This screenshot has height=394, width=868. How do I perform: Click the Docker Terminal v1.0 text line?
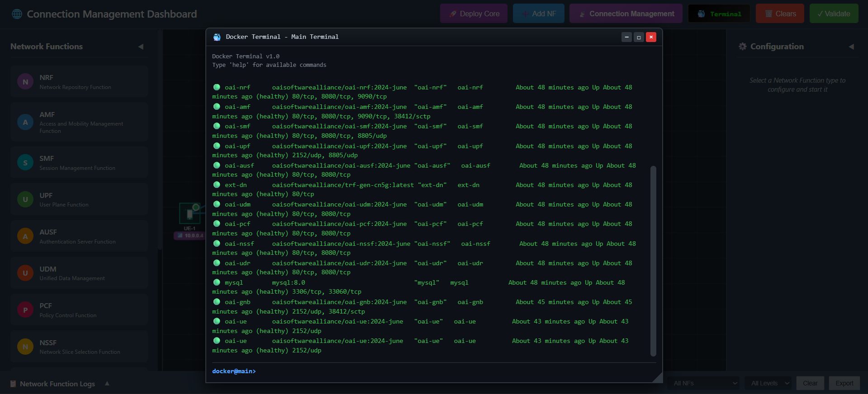[x=246, y=56]
